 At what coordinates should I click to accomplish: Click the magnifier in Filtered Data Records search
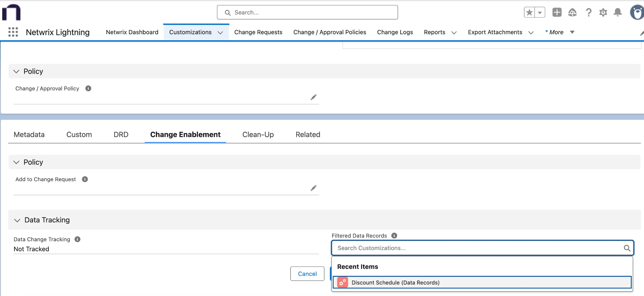[627, 248]
